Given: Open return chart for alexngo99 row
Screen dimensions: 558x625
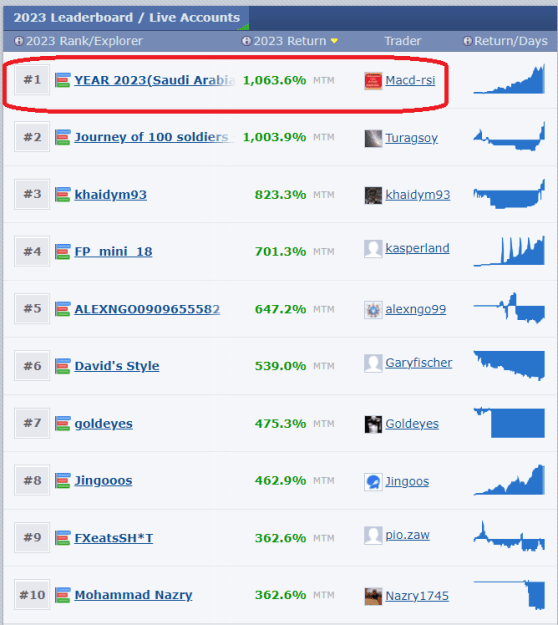Looking at the screenshot, I should tap(509, 308).
